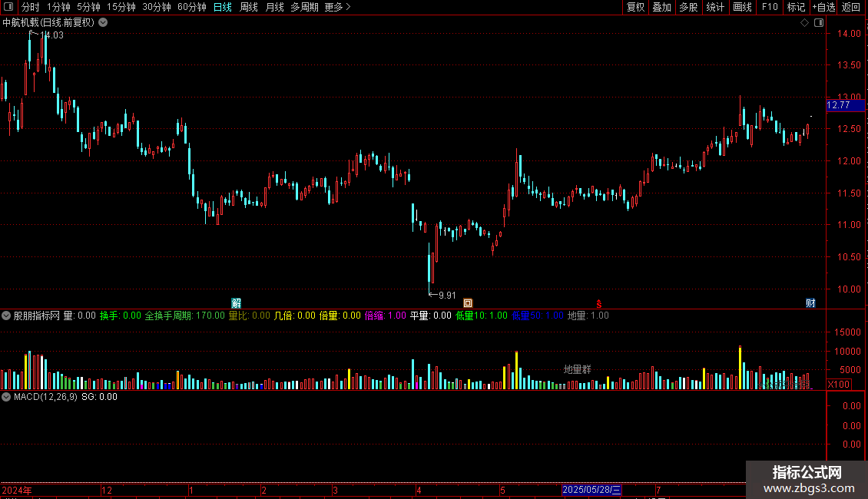The height and width of the screenshot is (499, 868).
Task: Click the 2024年 label on time axis
Action: click(x=17, y=490)
